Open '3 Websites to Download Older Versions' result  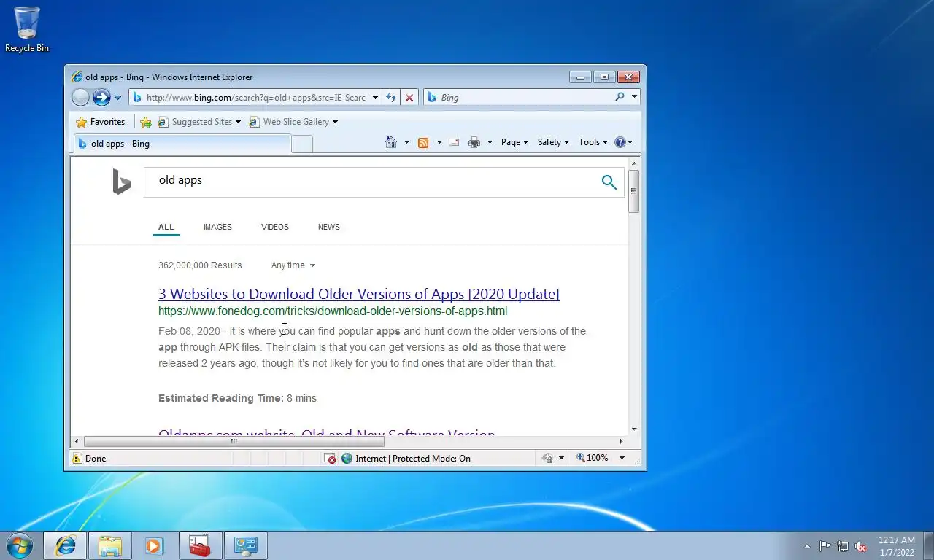(x=359, y=294)
